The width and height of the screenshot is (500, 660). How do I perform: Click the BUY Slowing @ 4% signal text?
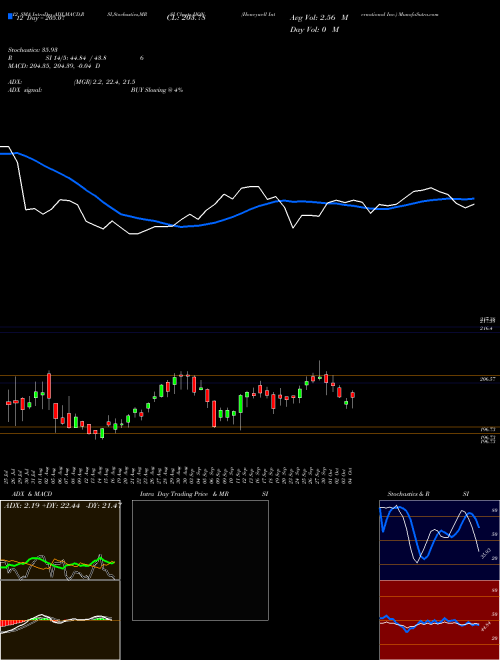(157, 90)
